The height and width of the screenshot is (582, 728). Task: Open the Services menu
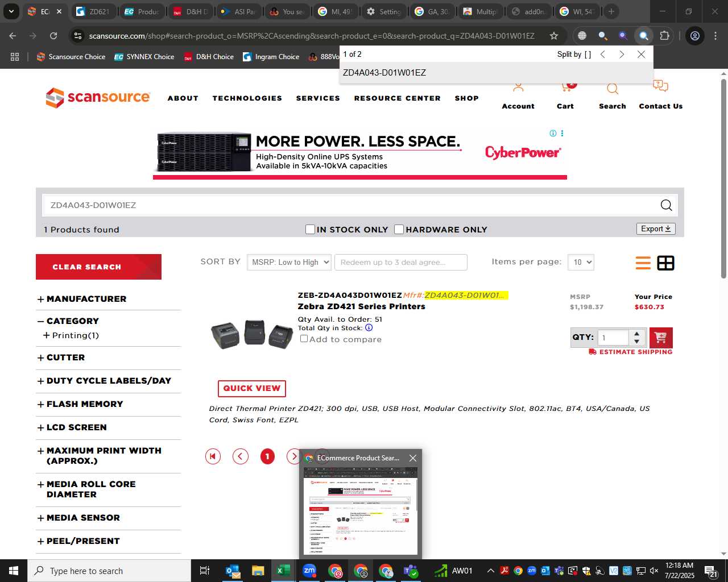tap(318, 98)
